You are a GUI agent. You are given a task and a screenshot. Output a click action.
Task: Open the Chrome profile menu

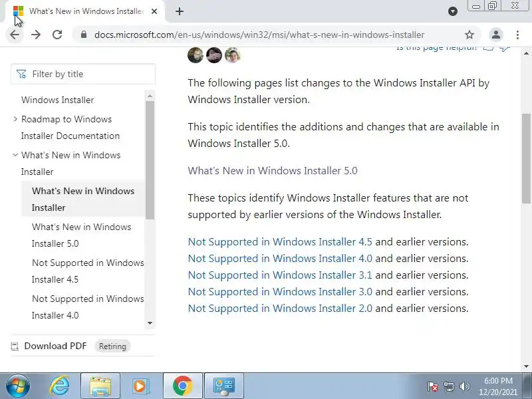495,35
